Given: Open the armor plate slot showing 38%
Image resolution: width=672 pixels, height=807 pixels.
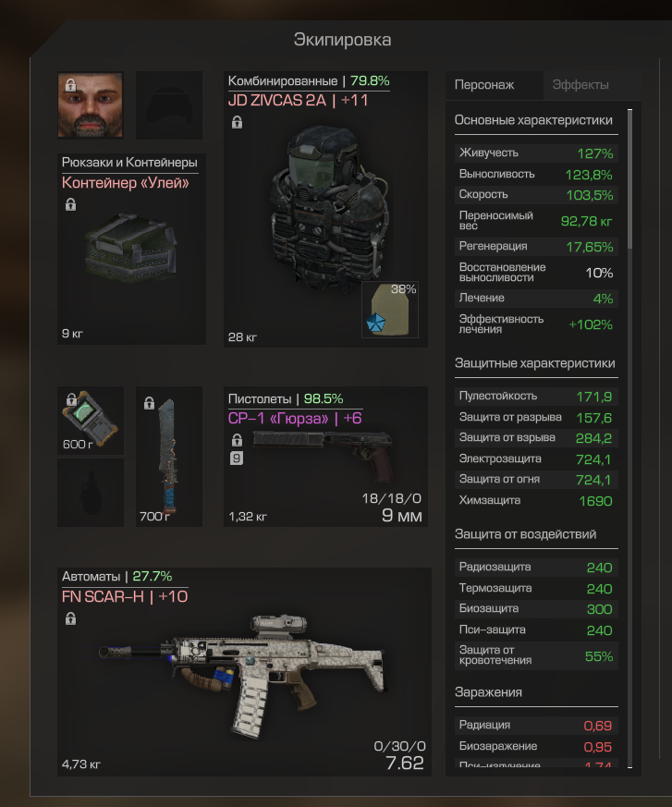Looking at the screenshot, I should (389, 310).
